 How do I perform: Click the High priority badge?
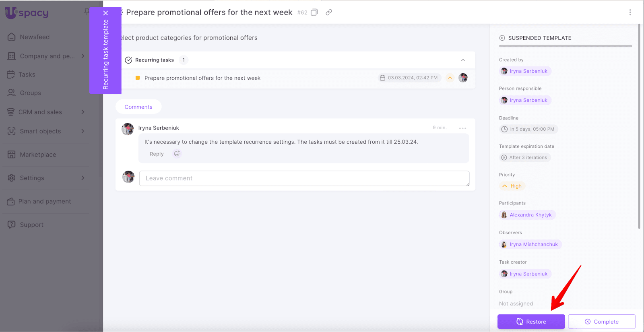tap(512, 186)
